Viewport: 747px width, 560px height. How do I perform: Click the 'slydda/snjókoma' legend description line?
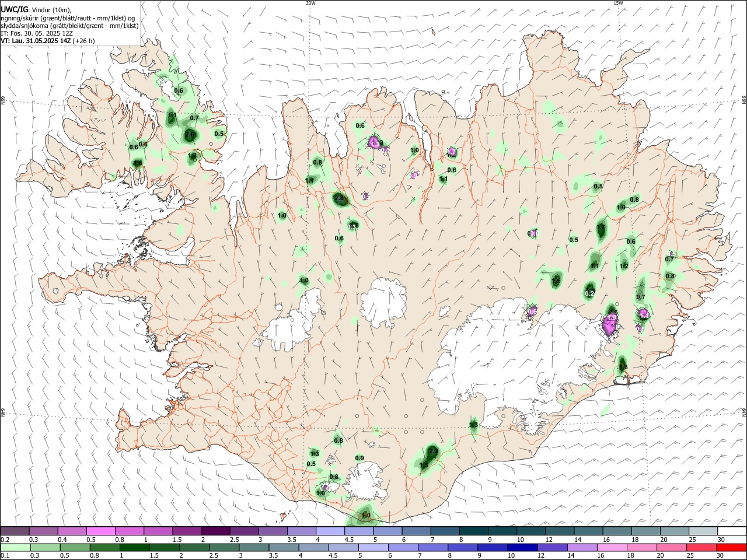(69, 26)
